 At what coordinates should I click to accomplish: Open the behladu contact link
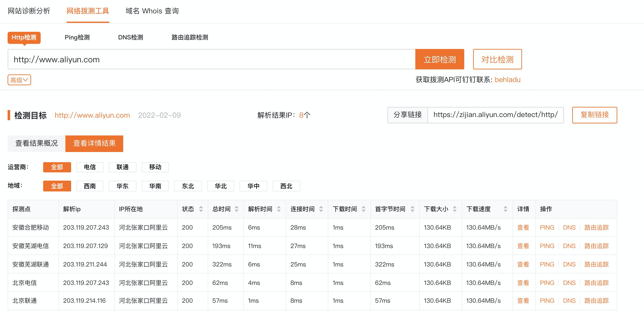coord(507,79)
